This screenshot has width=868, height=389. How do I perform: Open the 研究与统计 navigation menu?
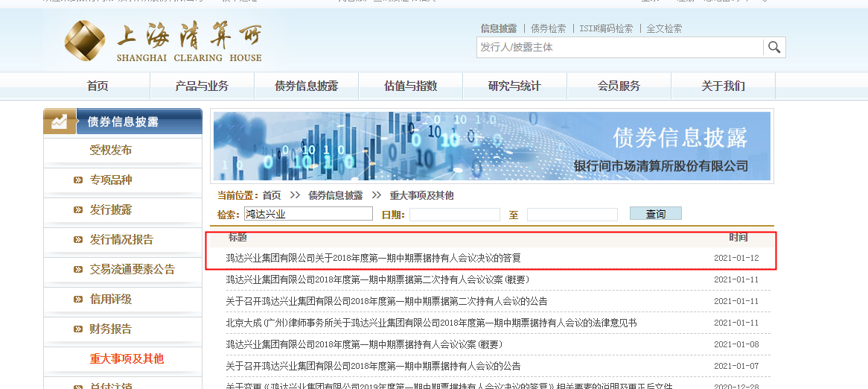tap(514, 86)
